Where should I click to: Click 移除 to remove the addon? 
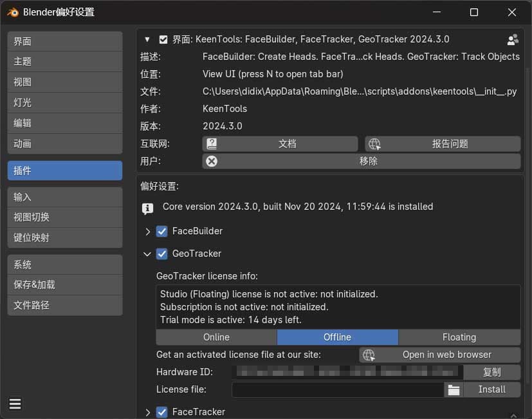click(362, 161)
